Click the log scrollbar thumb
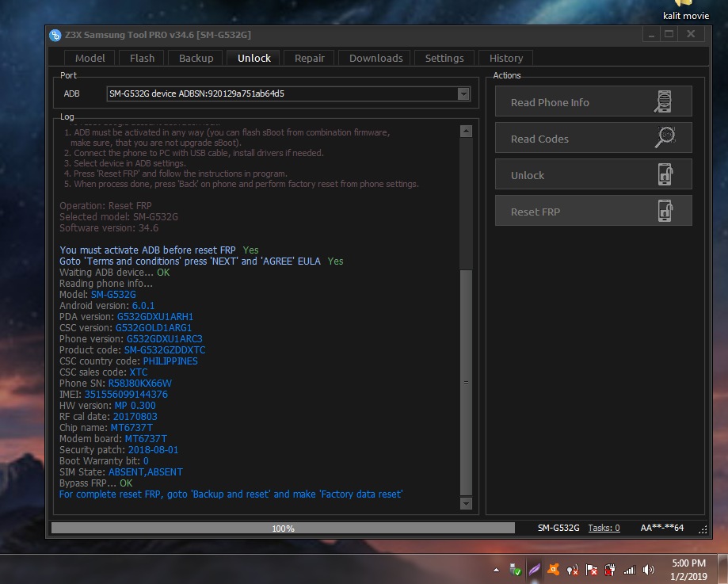The image size is (728, 584). click(466, 383)
